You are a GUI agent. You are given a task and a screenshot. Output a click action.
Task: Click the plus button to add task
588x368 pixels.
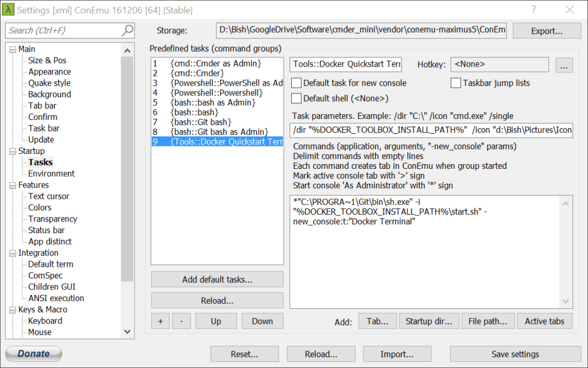(x=161, y=321)
